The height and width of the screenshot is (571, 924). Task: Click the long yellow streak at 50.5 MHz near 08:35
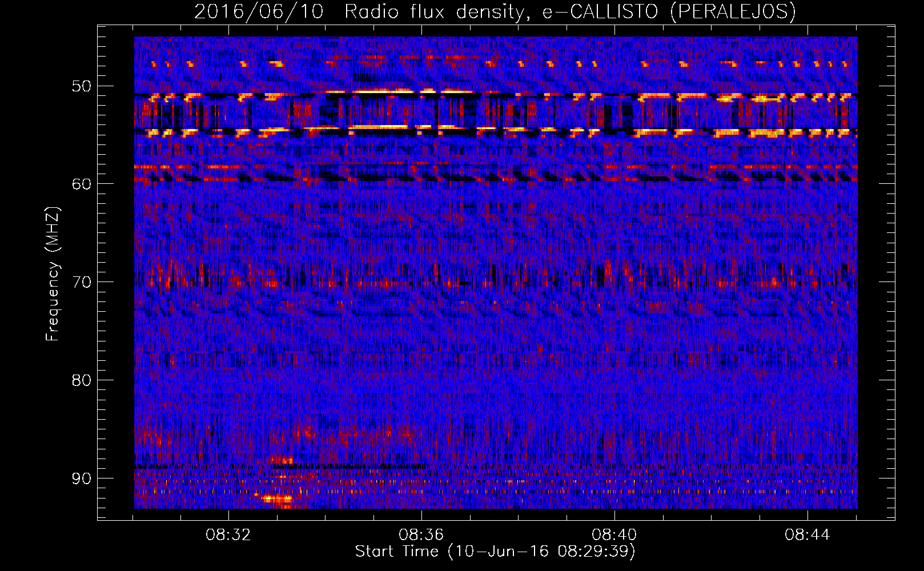click(384, 91)
